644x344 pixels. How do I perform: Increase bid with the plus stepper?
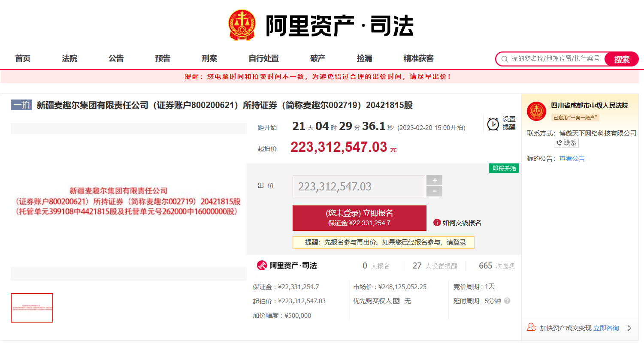[434, 181]
